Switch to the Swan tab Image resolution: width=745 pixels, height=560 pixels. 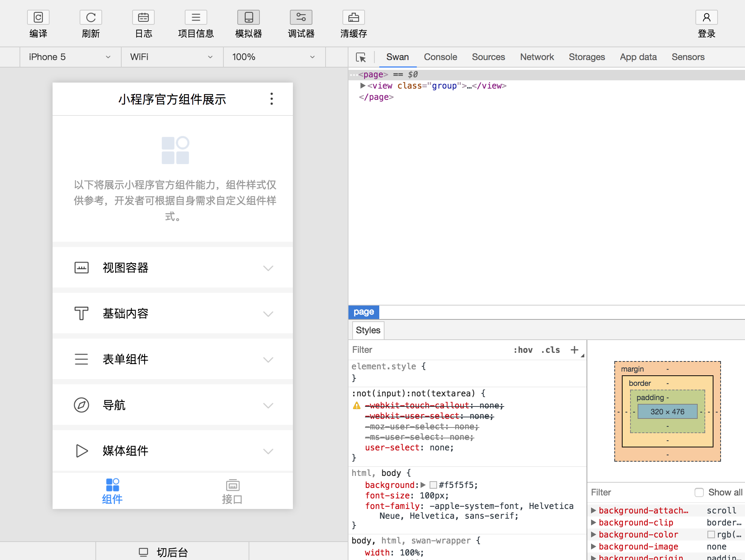(x=397, y=57)
